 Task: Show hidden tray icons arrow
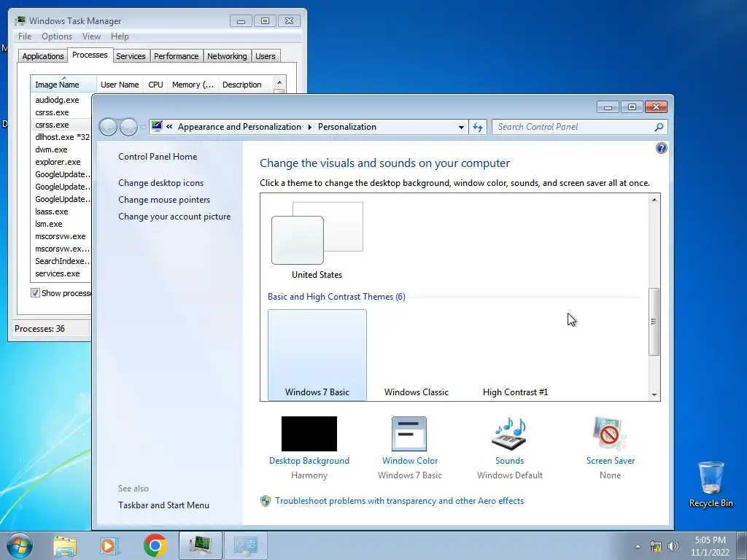(638, 546)
